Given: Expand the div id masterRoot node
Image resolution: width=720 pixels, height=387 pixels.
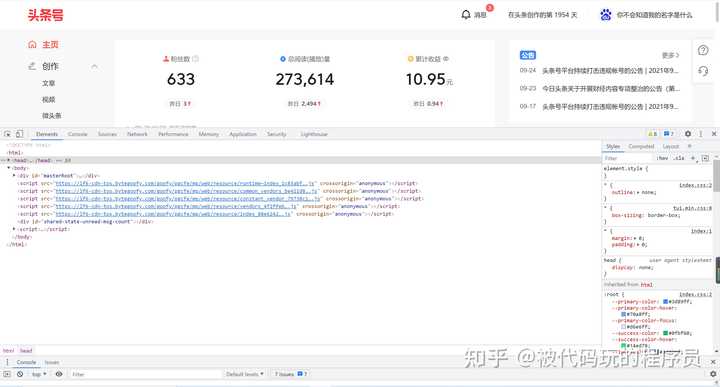Looking at the screenshot, I should click(14, 175).
